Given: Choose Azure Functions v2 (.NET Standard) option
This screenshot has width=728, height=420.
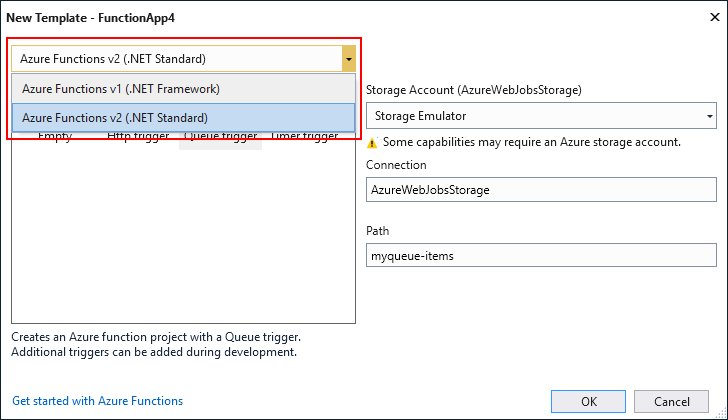Looking at the screenshot, I should [183, 117].
